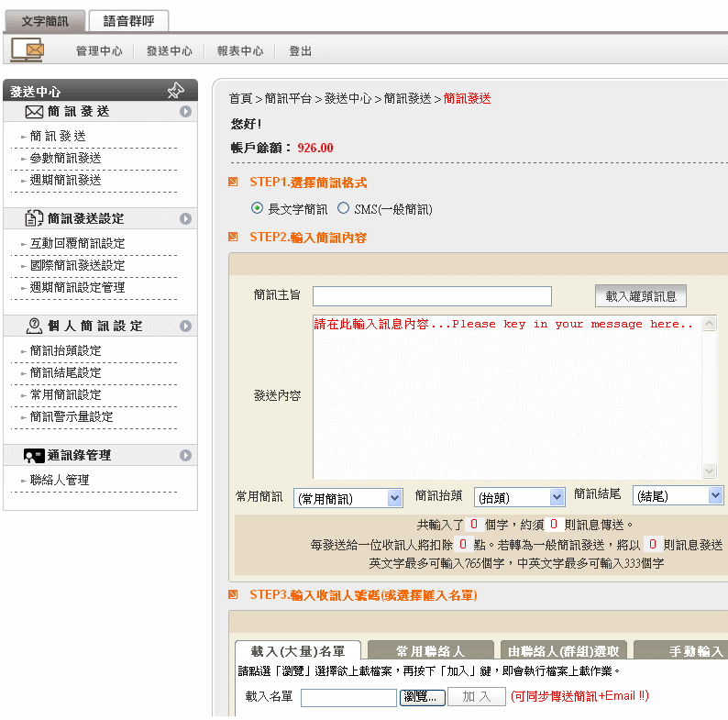Click the orange STEP2 marker icon

coord(233,237)
